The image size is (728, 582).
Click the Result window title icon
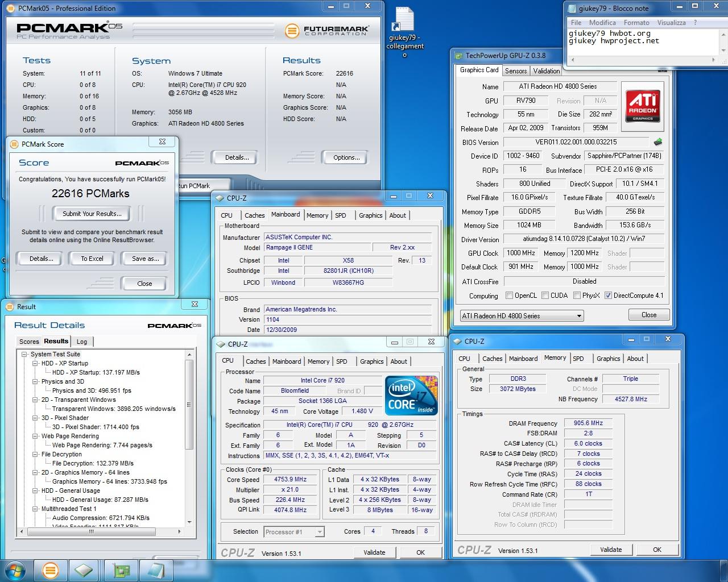pos(10,307)
